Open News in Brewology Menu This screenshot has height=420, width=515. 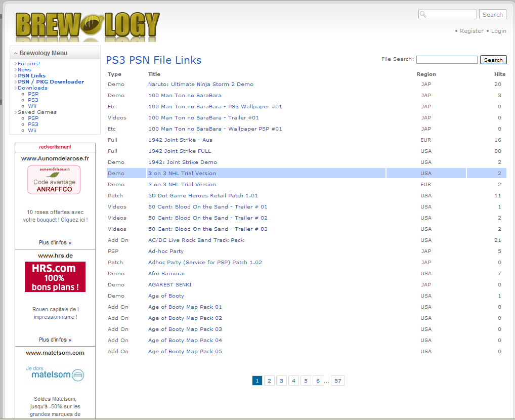point(24,70)
